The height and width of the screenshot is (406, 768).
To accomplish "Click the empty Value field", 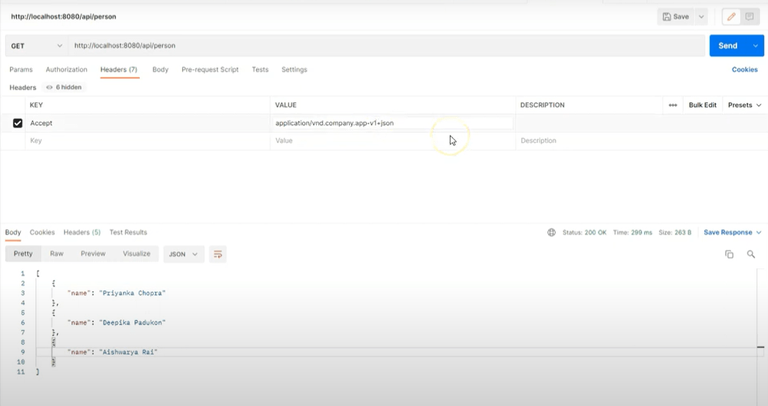I will click(392, 141).
